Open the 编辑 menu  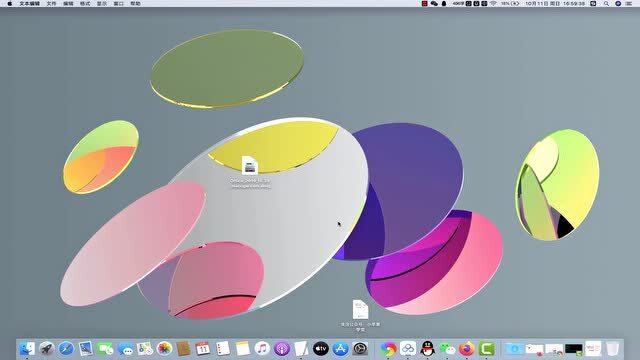coord(68,3)
